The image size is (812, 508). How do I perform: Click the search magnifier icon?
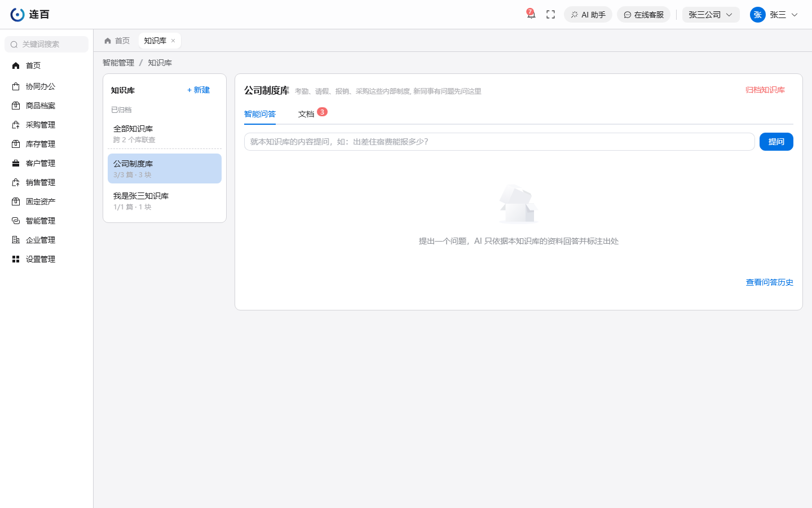[x=14, y=45]
